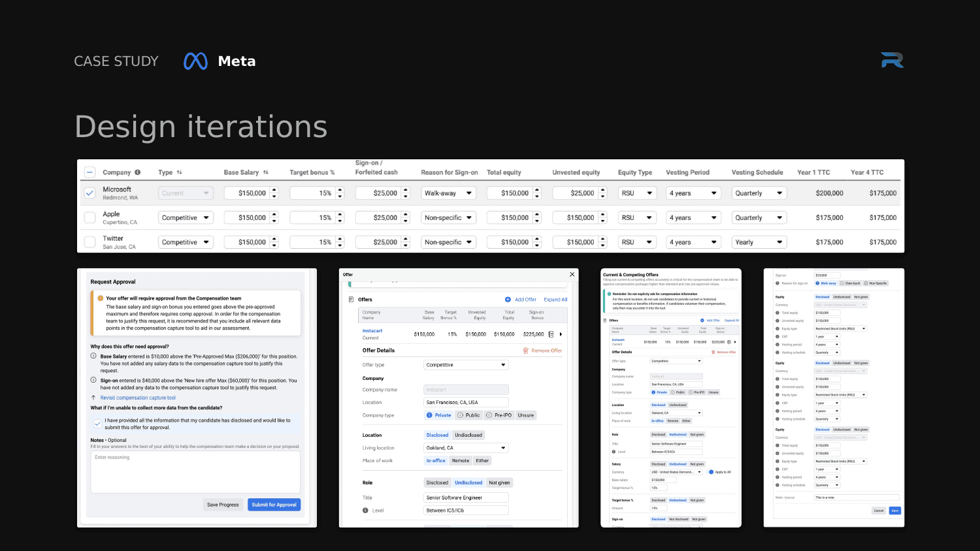Open the USD currency dropdown under Salary
The width and height of the screenshot is (980, 551).
point(676,472)
